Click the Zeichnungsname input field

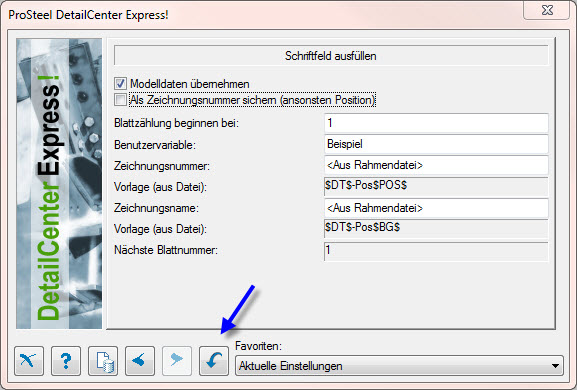click(x=436, y=208)
